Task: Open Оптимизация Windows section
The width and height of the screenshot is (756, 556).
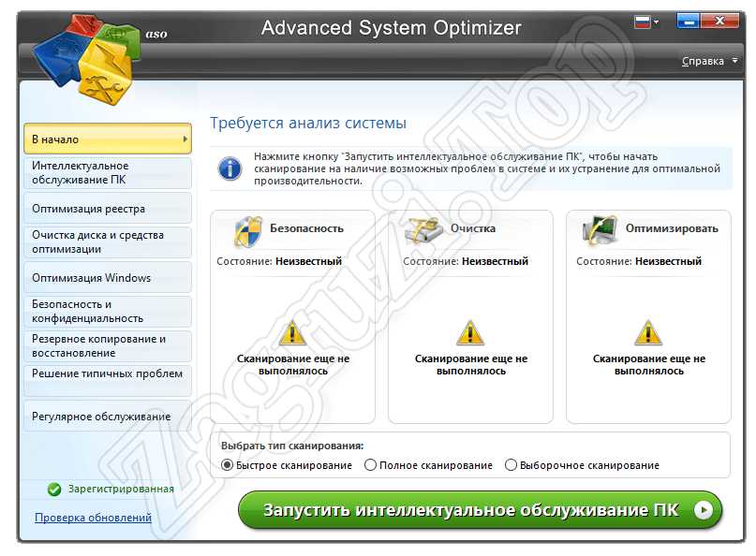Action: coord(108,277)
